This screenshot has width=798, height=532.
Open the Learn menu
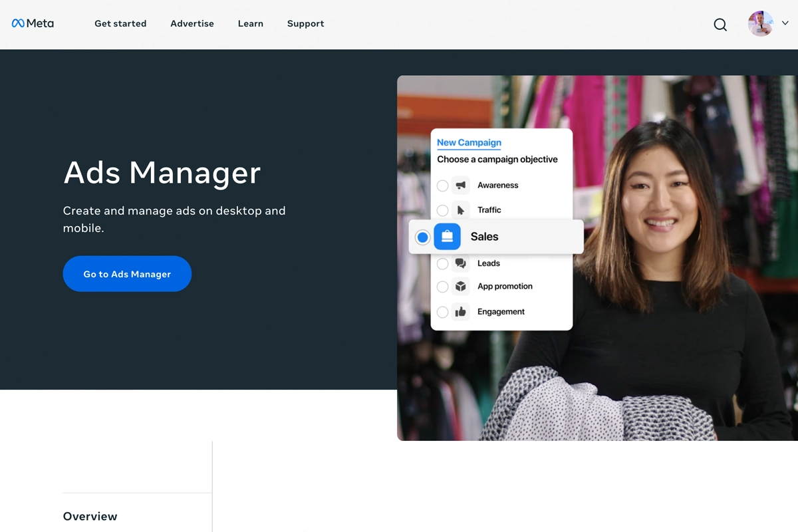tap(251, 23)
